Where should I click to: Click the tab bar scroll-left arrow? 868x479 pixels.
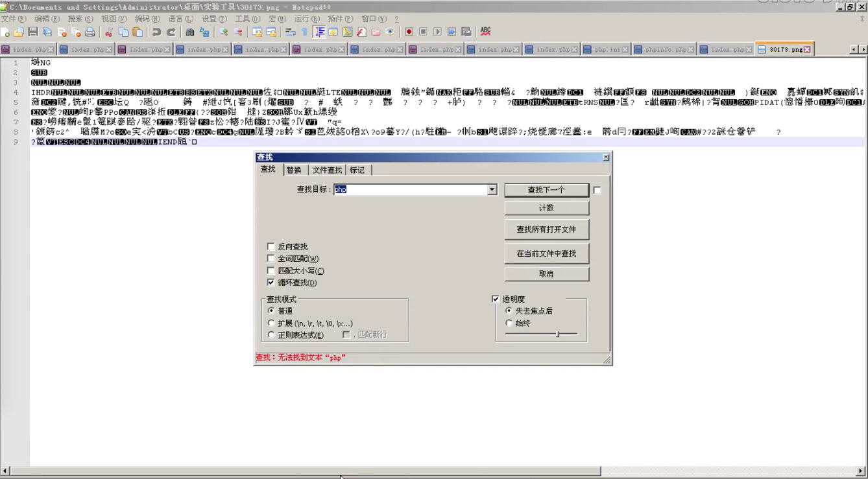tap(854, 49)
